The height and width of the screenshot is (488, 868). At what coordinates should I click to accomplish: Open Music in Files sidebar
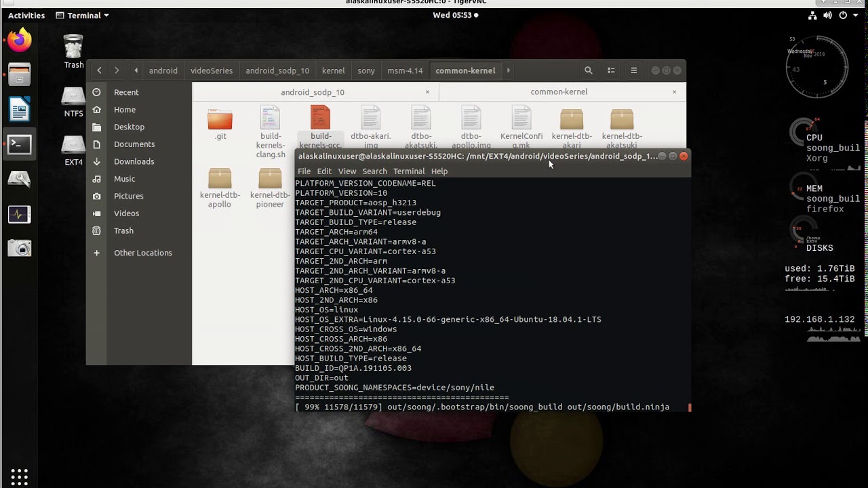click(x=124, y=179)
